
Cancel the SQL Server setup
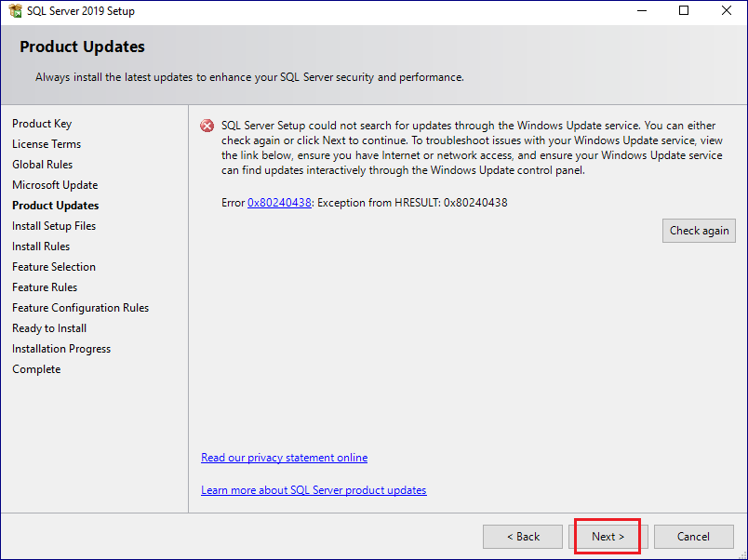point(694,537)
